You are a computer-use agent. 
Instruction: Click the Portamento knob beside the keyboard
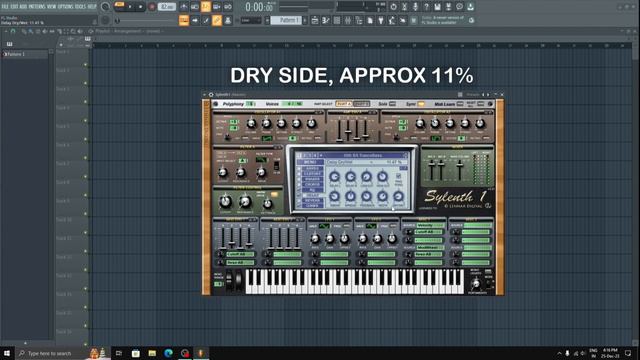pyautogui.click(x=476, y=284)
